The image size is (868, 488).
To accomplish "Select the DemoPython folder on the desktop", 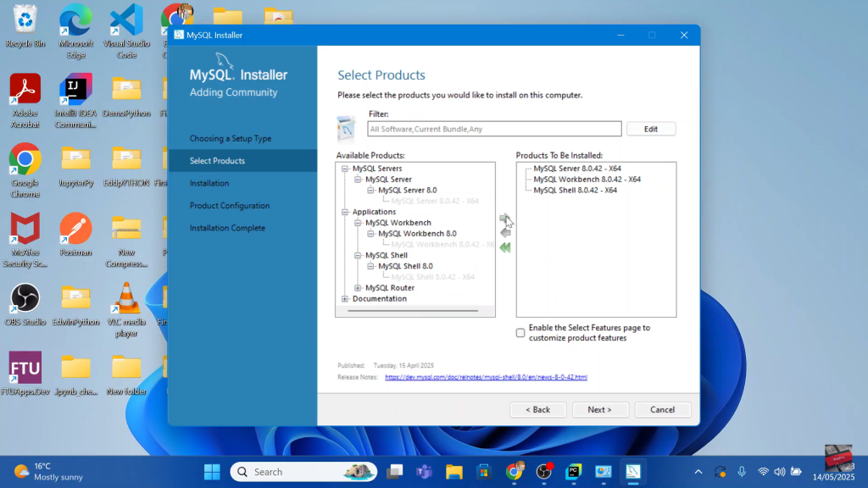I will pos(126,96).
